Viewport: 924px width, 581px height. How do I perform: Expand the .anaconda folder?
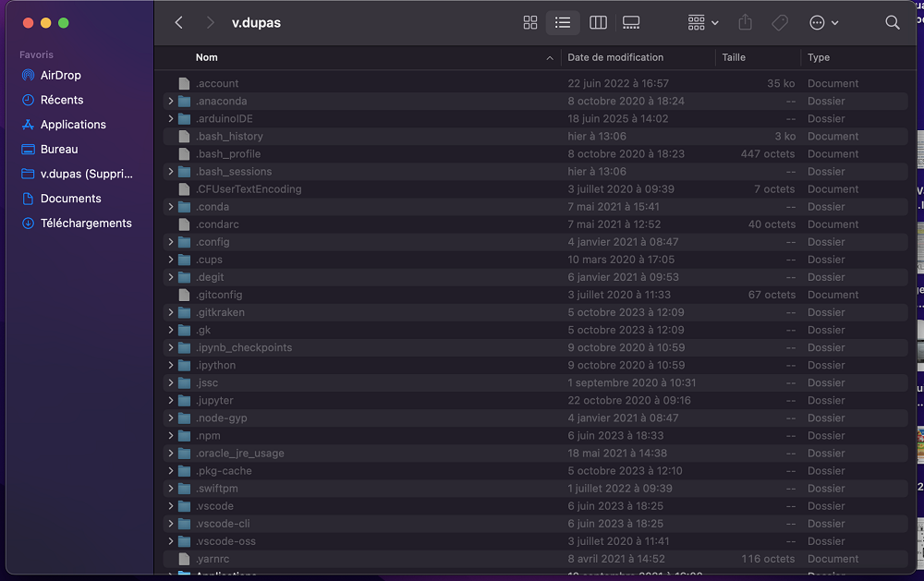pos(171,102)
